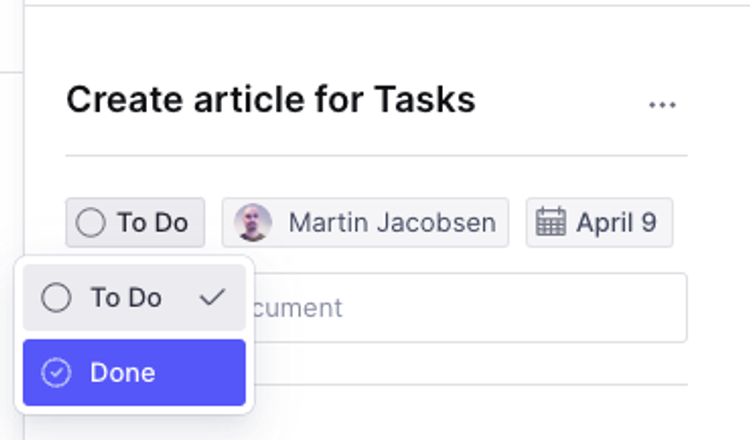
Task: Click the empty circle in To Do dropdown option
Action: click(56, 297)
